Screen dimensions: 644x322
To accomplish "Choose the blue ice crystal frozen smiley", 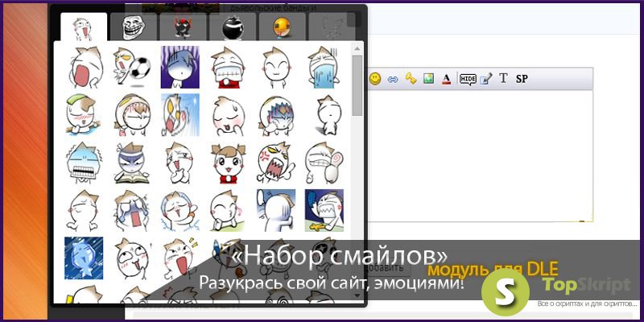I will pos(84,258).
